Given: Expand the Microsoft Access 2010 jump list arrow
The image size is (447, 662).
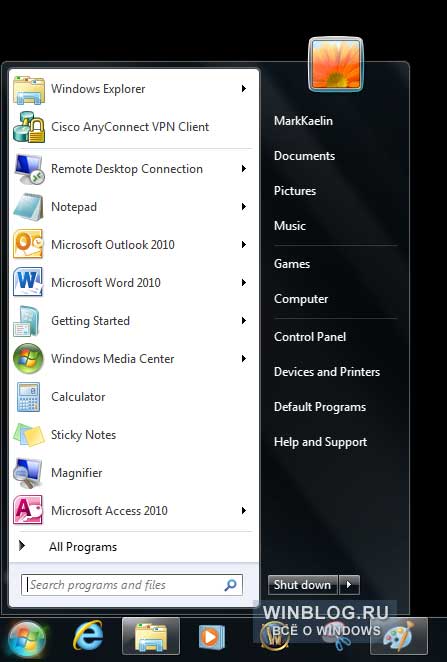Looking at the screenshot, I should point(244,510).
